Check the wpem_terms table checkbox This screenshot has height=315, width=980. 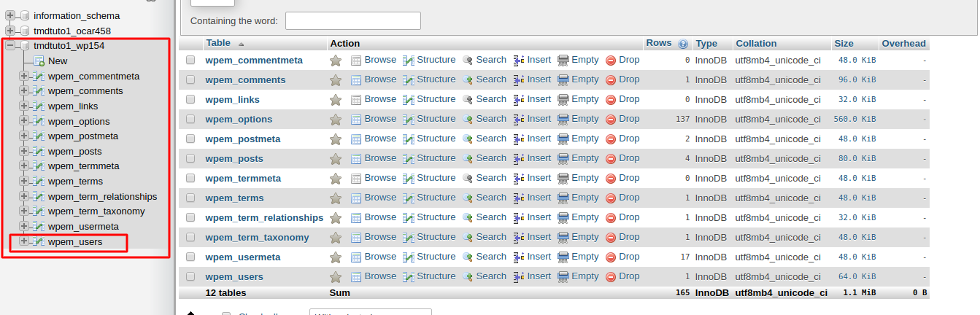tap(190, 198)
